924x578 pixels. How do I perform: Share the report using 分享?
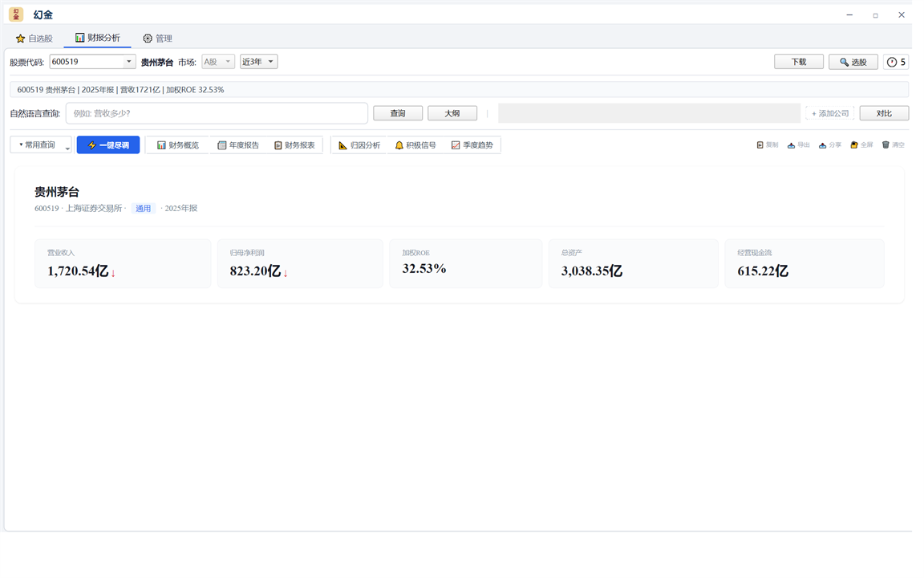click(x=830, y=145)
